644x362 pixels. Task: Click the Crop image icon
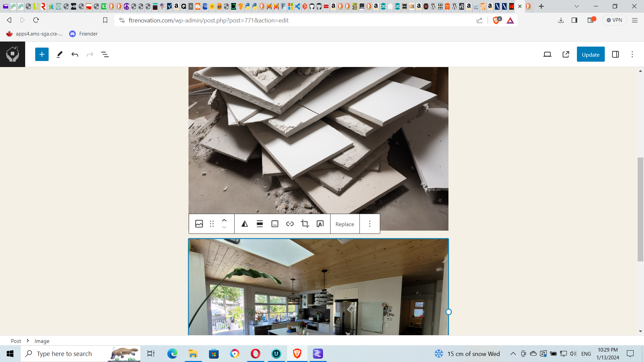click(x=305, y=224)
